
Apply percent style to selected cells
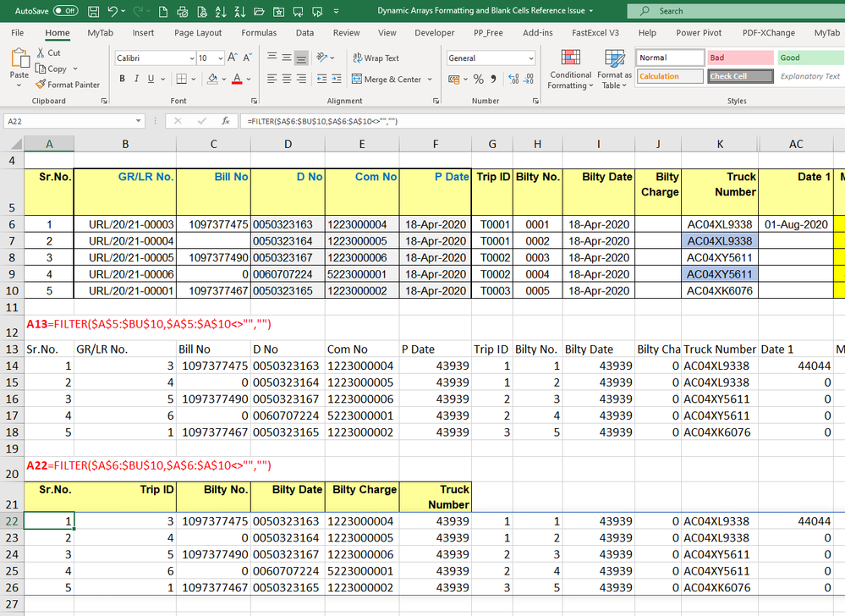pos(479,80)
